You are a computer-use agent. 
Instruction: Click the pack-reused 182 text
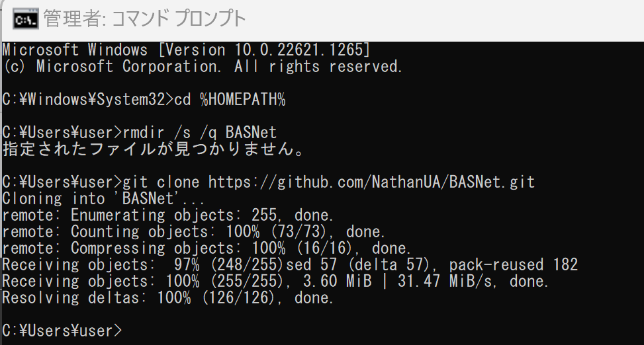(x=514, y=264)
